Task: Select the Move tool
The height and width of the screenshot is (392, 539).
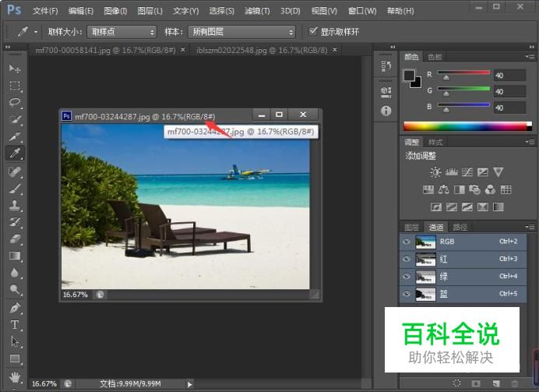Action: click(14, 69)
